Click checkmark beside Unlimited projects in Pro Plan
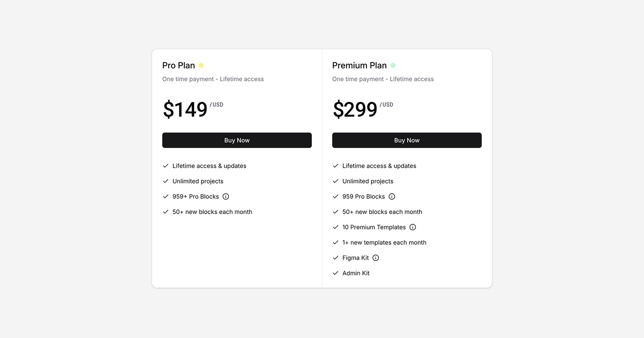Viewport: 644px width, 338px height. coord(166,181)
